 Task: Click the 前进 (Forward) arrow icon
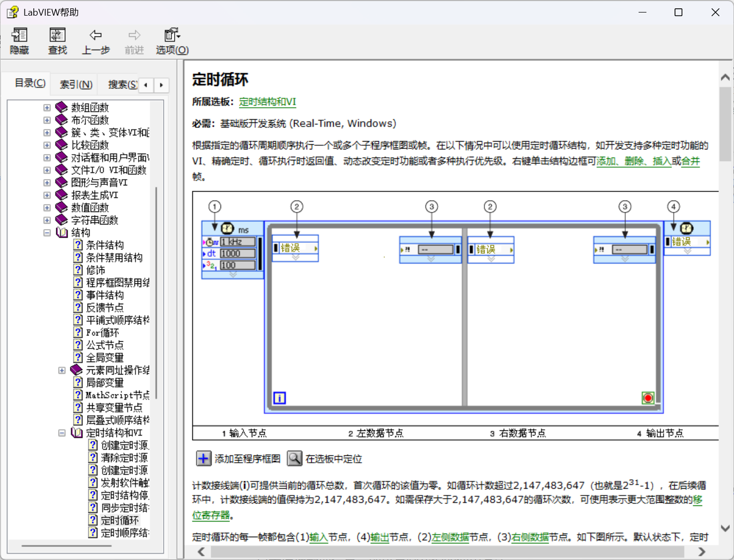(134, 35)
